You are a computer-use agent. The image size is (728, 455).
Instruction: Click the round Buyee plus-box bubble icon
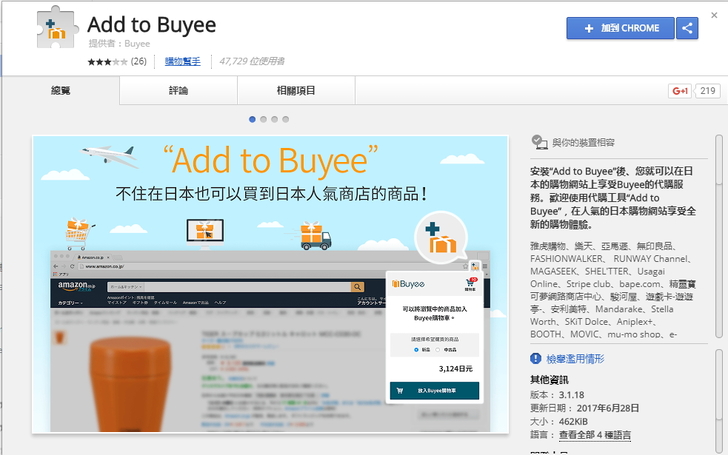(441, 238)
